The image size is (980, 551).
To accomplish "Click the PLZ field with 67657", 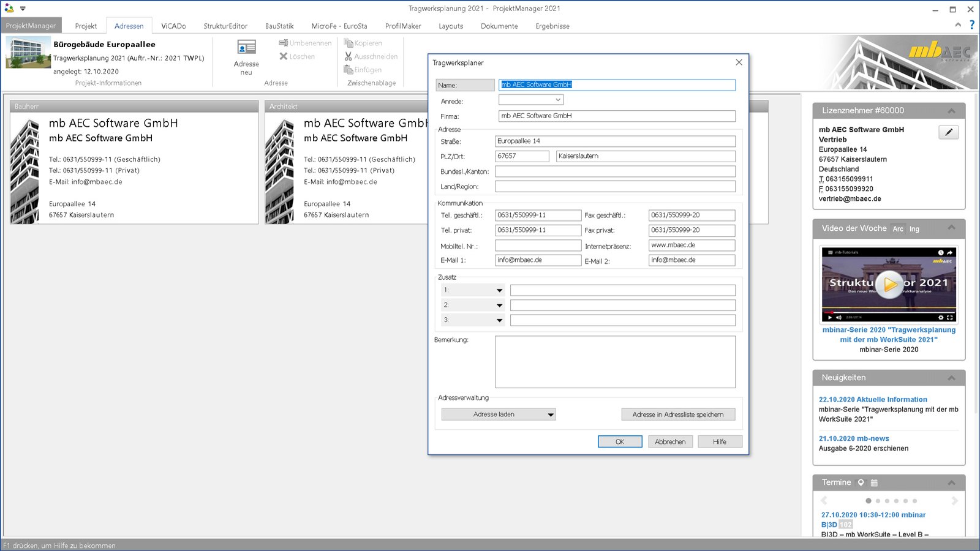I will [x=522, y=156].
